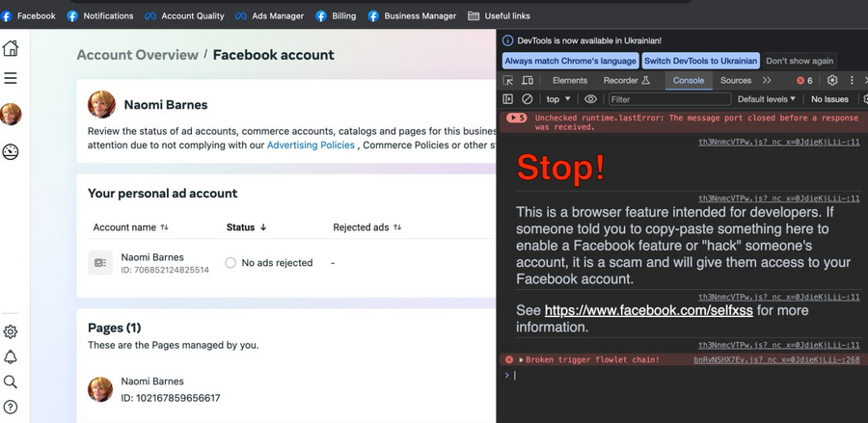Click the ad account ID 706852124825514
This screenshot has width=868, height=423.
click(165, 271)
